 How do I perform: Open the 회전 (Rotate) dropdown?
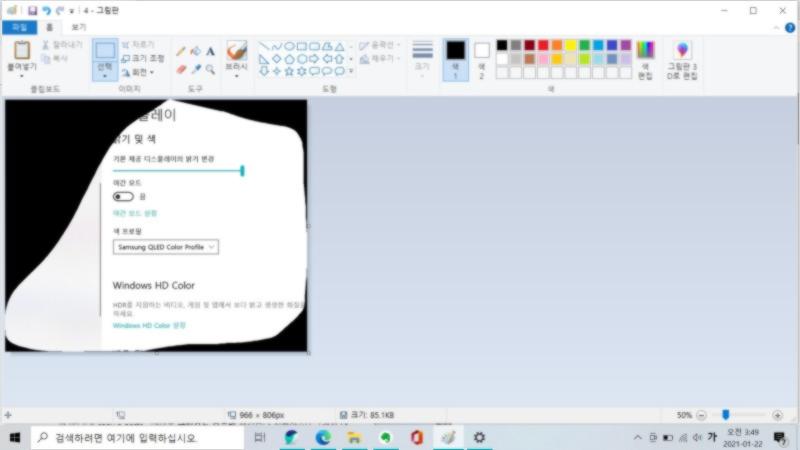click(138, 72)
